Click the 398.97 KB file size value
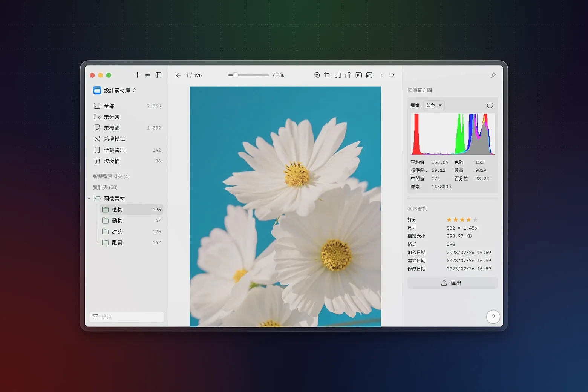The height and width of the screenshot is (392, 588). coord(459,236)
